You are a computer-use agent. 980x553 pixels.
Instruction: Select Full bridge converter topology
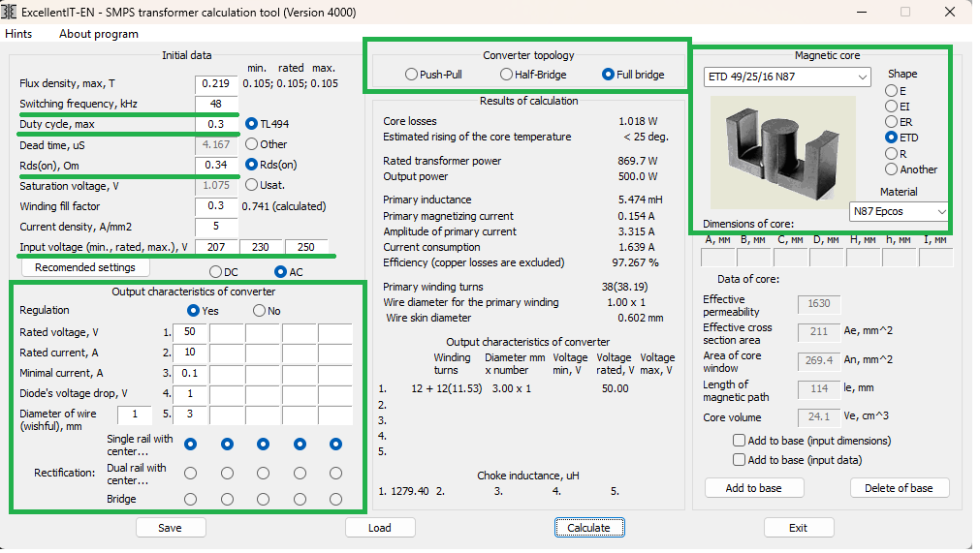tap(633, 75)
